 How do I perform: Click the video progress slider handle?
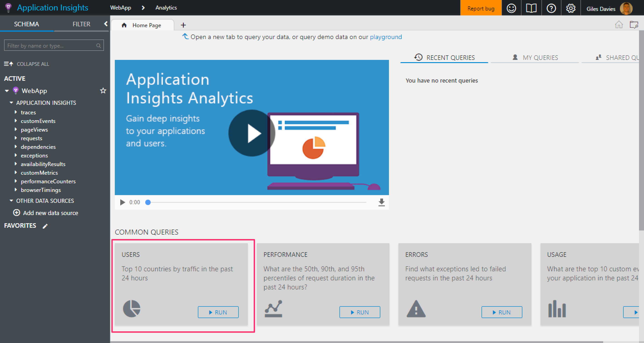[x=148, y=202]
